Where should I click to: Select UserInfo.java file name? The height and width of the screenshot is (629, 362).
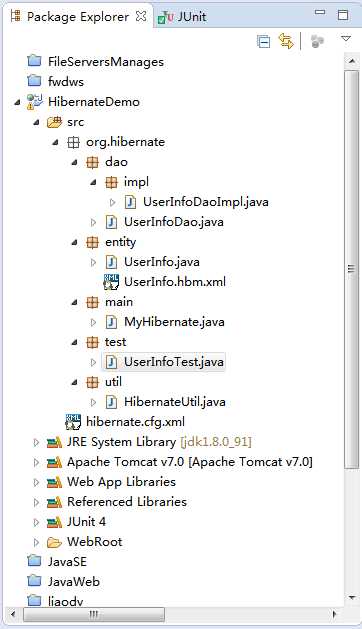point(162,262)
